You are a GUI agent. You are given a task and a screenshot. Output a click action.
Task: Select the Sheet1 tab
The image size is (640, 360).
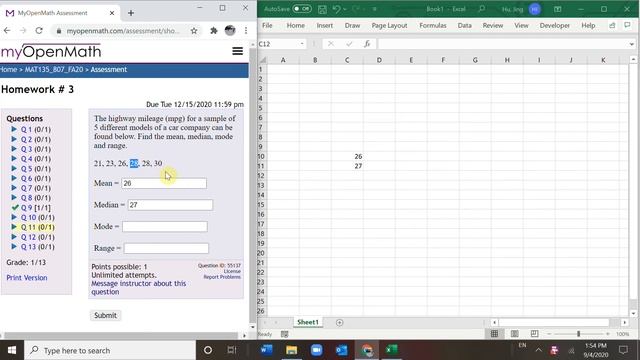308,322
